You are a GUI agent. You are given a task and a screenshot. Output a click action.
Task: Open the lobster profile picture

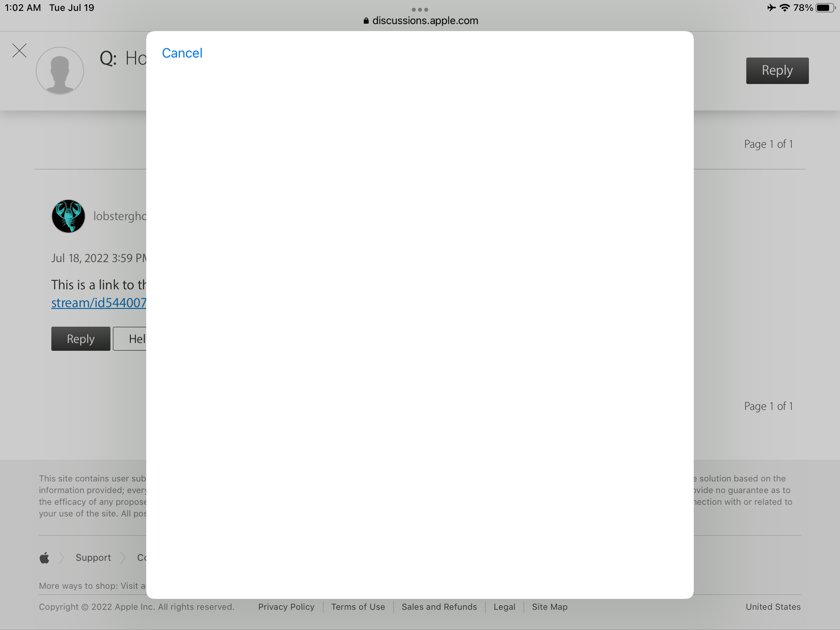pos(68,216)
